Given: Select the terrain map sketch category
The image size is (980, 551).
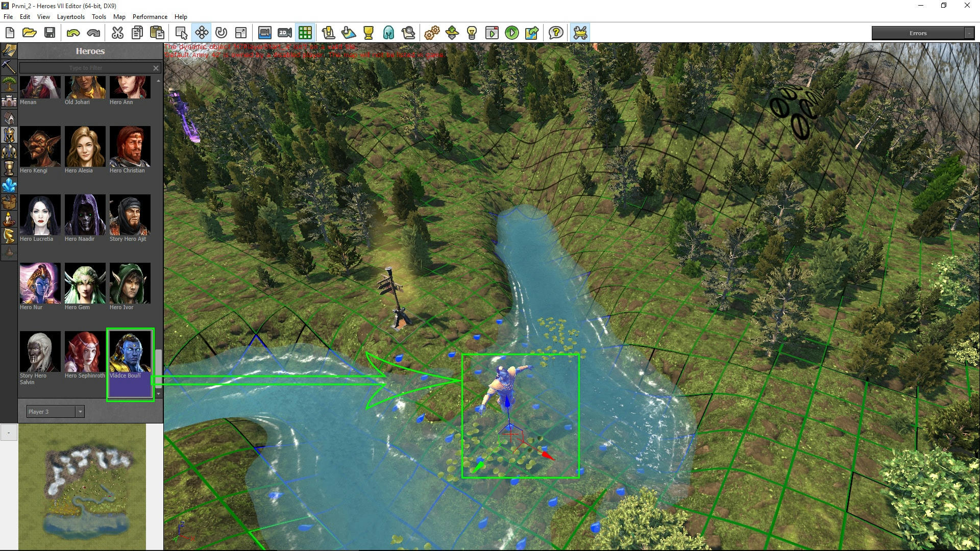Looking at the screenshot, I should click(x=9, y=50).
